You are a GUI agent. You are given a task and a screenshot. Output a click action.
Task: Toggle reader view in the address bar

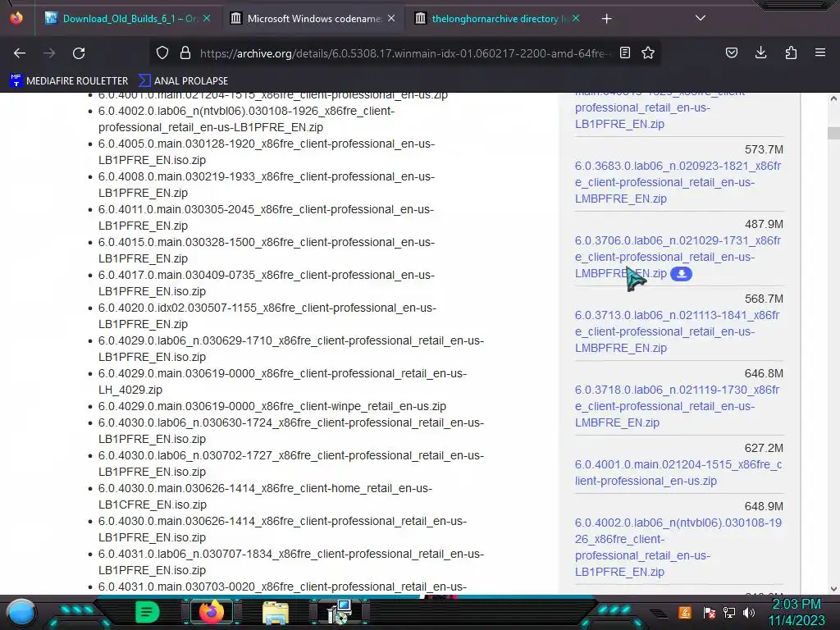point(624,52)
